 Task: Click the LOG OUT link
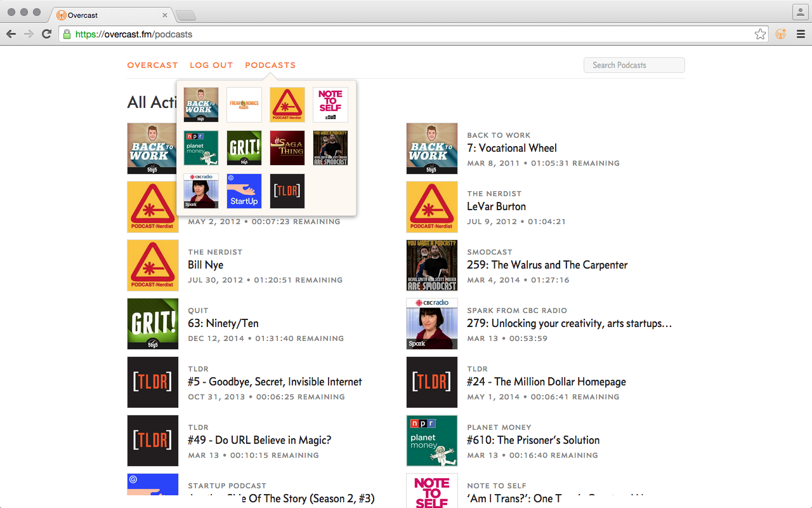pos(211,65)
